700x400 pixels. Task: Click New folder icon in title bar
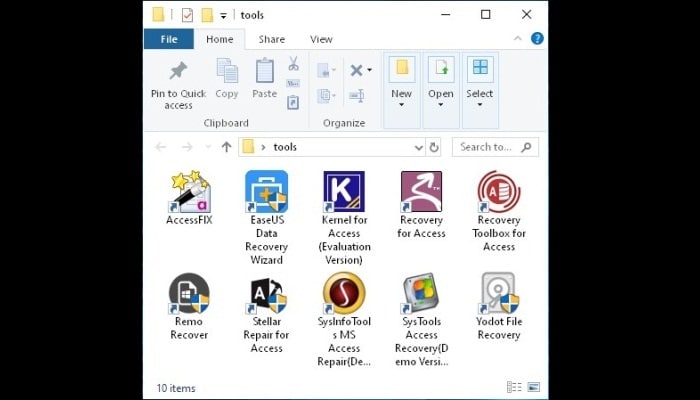207,15
